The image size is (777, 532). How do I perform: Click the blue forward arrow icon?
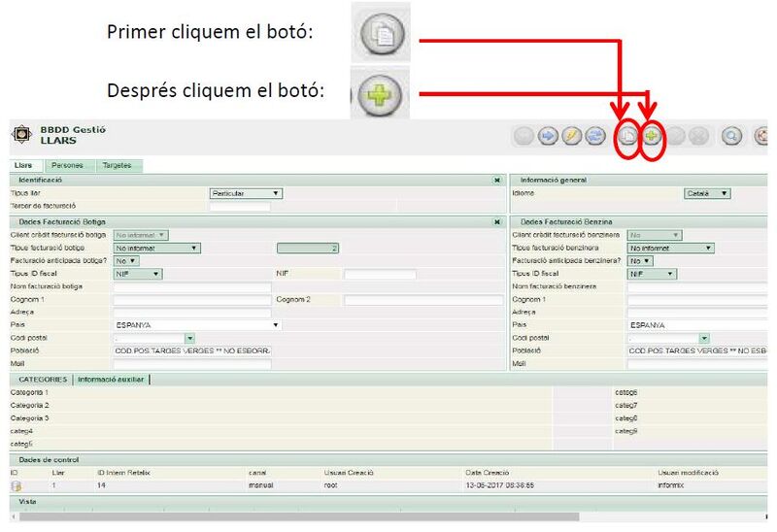(548, 137)
